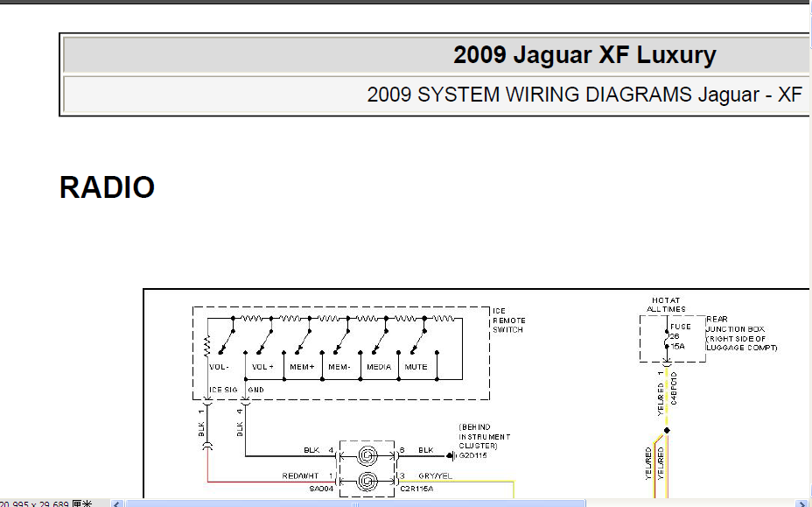The height and width of the screenshot is (507, 812).
Task: Click the page size readout in the status bar
Action: (x=46, y=503)
